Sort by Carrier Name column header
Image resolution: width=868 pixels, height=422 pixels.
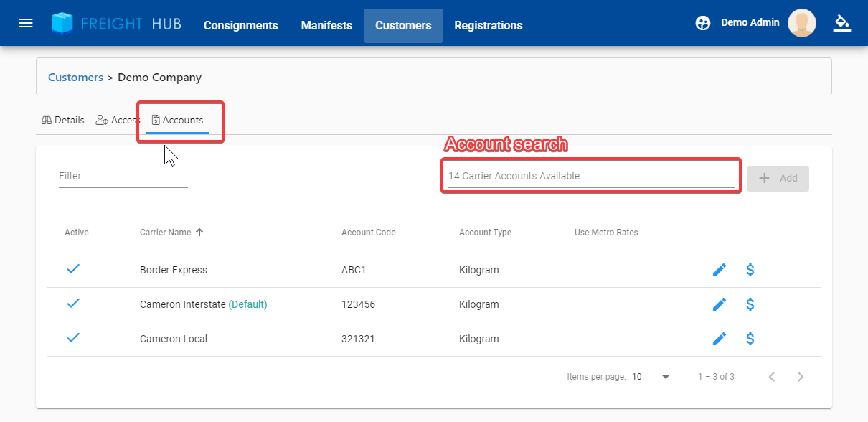[x=166, y=233]
